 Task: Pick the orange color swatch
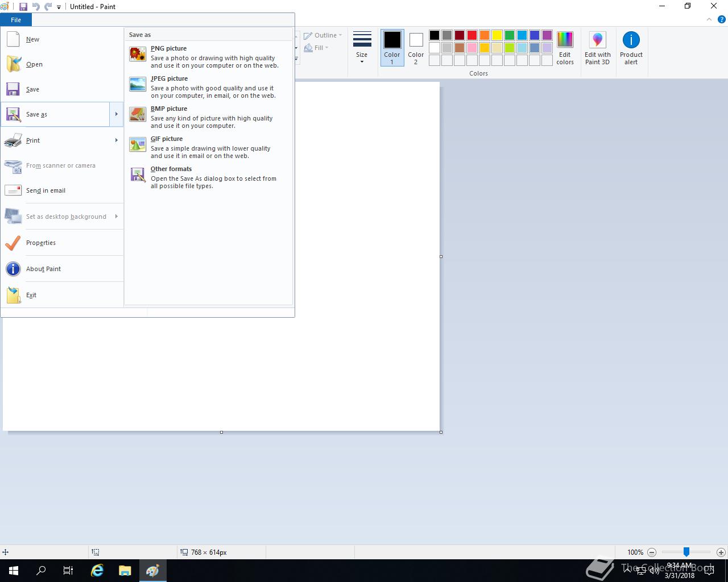click(485, 35)
